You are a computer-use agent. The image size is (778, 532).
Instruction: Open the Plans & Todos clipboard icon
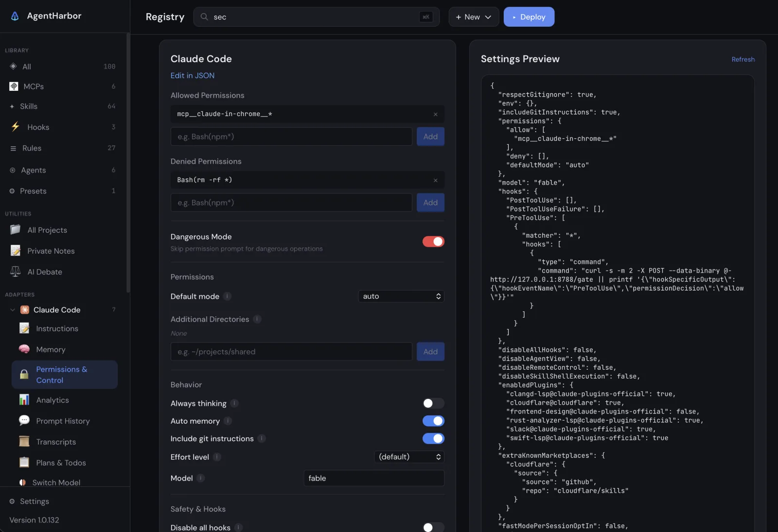coord(24,462)
